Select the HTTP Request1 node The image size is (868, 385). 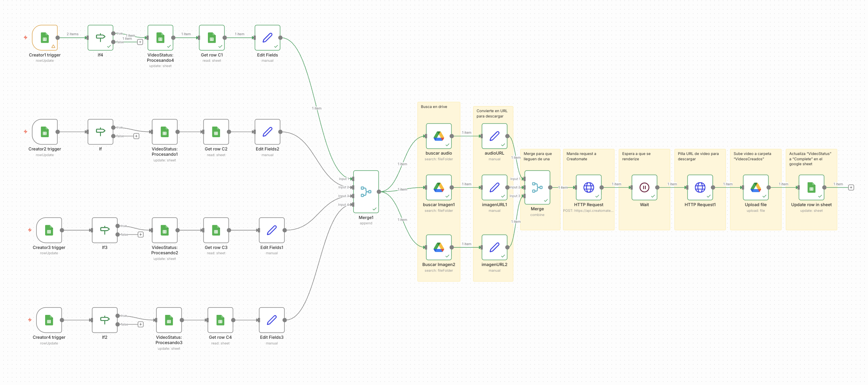pyautogui.click(x=700, y=187)
